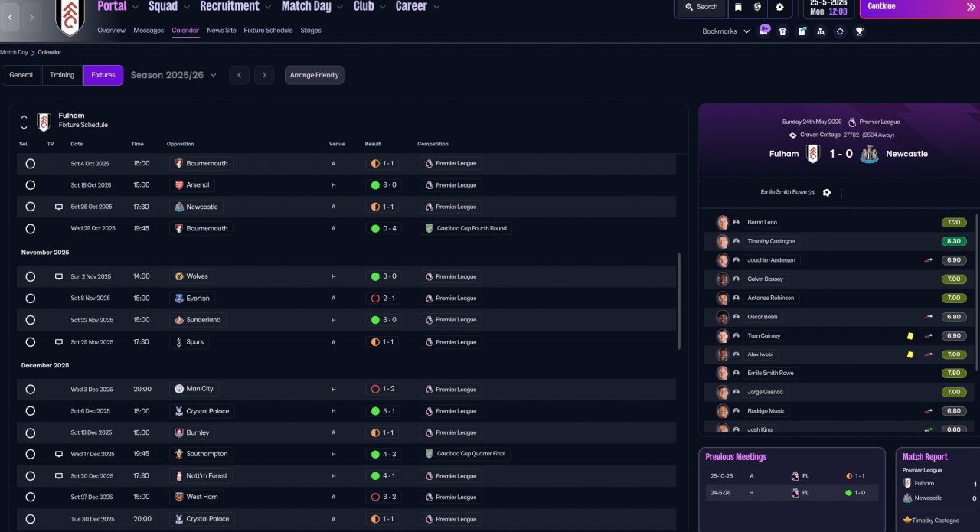Image resolution: width=980 pixels, height=532 pixels.
Task: Click the shirt kit shortcut icon
Action: (x=782, y=31)
